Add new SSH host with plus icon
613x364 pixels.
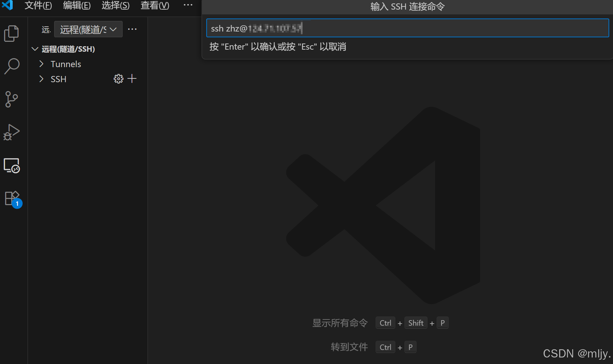pyautogui.click(x=132, y=79)
